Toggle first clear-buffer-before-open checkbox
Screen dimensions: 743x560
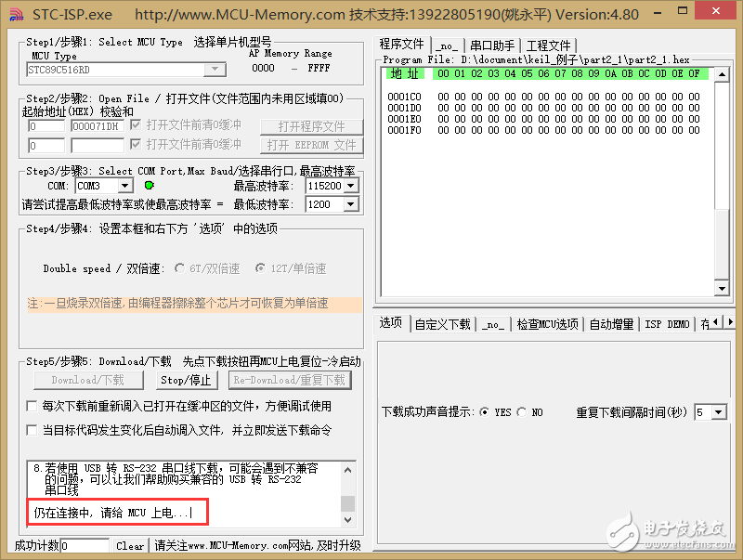136,124
